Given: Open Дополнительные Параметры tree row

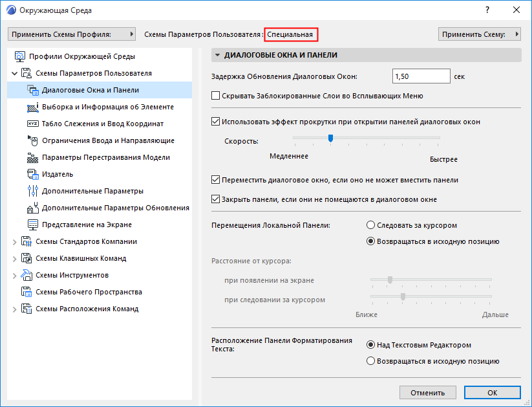Looking at the screenshot, I should point(100,191).
